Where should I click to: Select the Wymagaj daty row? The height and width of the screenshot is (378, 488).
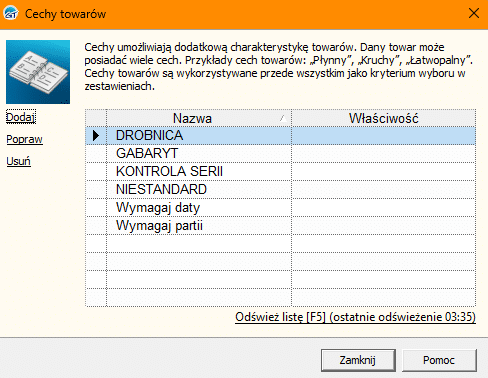(280, 208)
